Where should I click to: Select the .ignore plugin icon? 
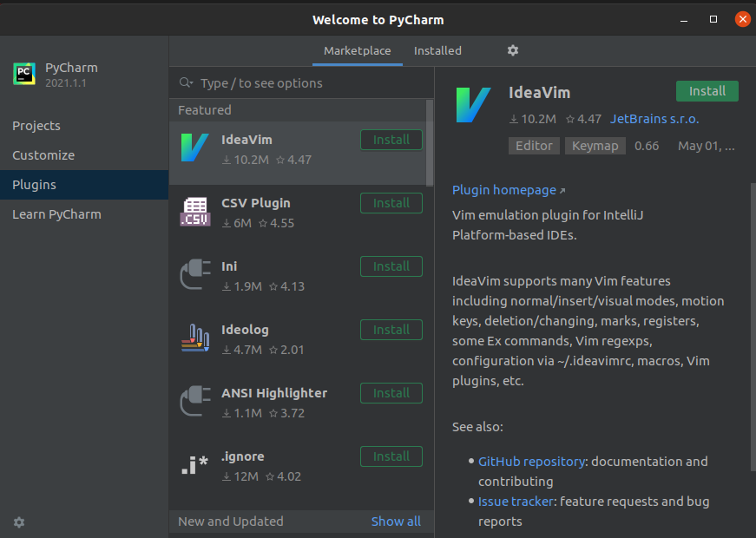click(x=194, y=465)
